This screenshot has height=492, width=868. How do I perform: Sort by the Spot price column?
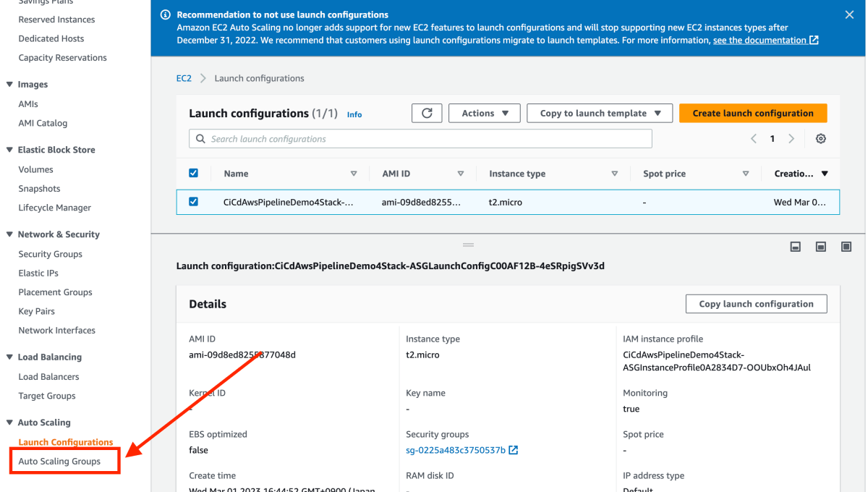click(746, 174)
